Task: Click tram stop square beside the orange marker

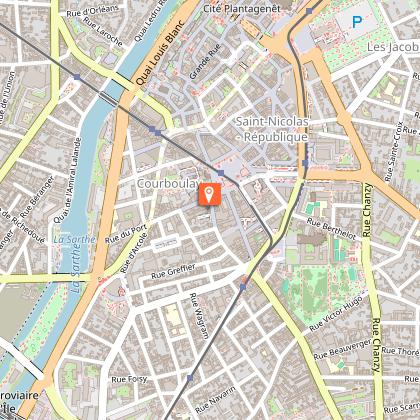Action: coord(221,173)
